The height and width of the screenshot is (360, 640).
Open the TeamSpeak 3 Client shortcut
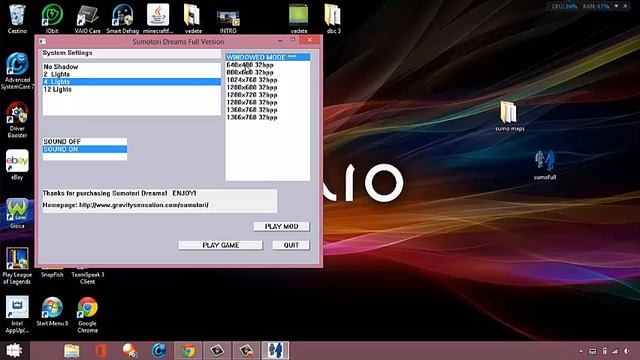(87, 277)
